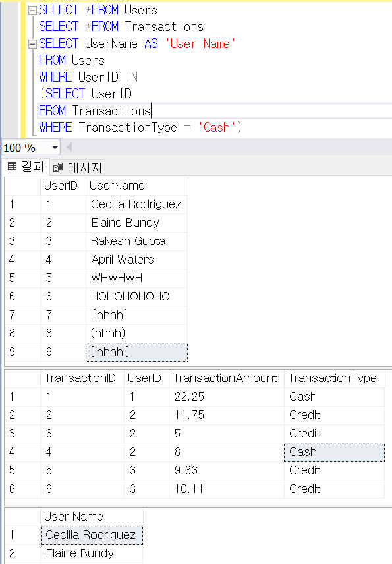Select the Credit cell for amount 11.75
The height and width of the screenshot is (564, 392).
click(x=335, y=415)
